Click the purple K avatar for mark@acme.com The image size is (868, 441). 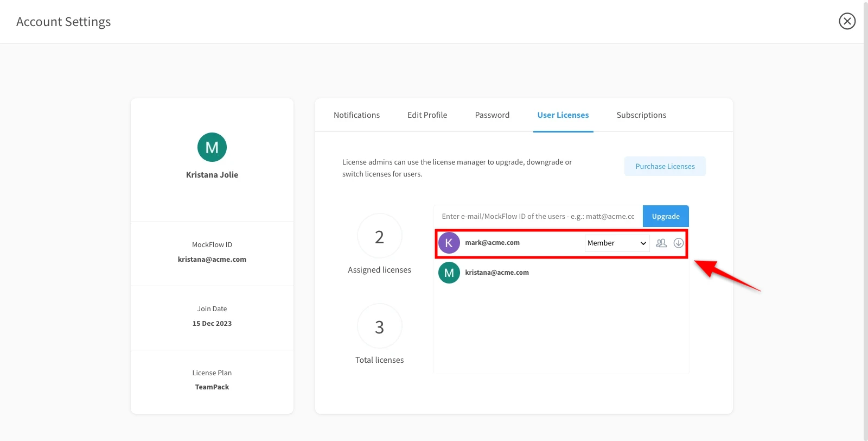click(449, 243)
